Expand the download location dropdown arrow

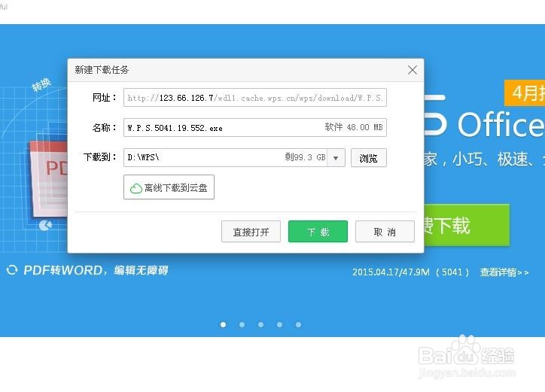click(x=336, y=158)
